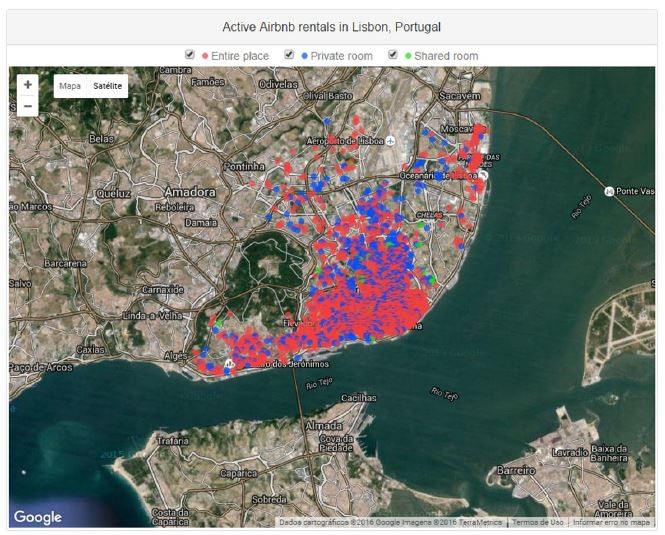Image resolution: width=665 pixels, height=535 pixels.
Task: Click the Barreiro map label
Action: tap(516, 470)
